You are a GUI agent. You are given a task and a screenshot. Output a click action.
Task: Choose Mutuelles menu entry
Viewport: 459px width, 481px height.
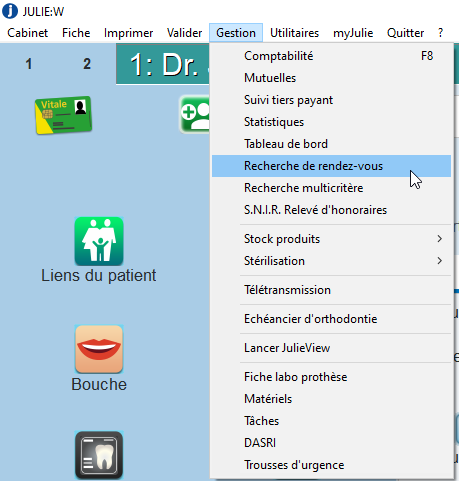point(331,78)
